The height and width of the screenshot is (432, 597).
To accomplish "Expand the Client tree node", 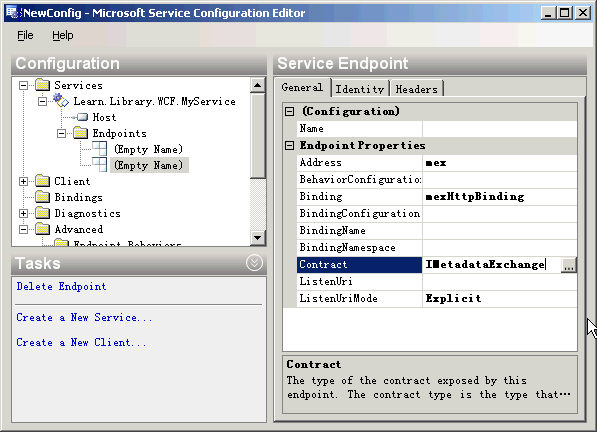I will click(24, 181).
